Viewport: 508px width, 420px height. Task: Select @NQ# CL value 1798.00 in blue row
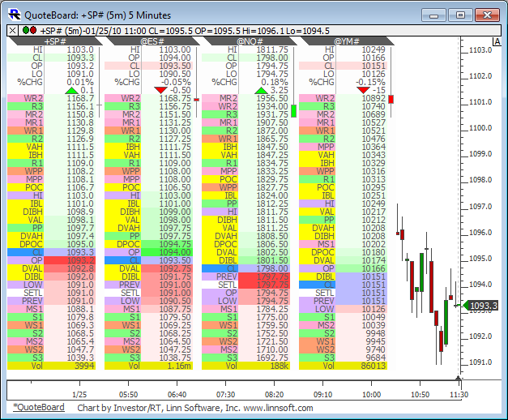point(264,268)
